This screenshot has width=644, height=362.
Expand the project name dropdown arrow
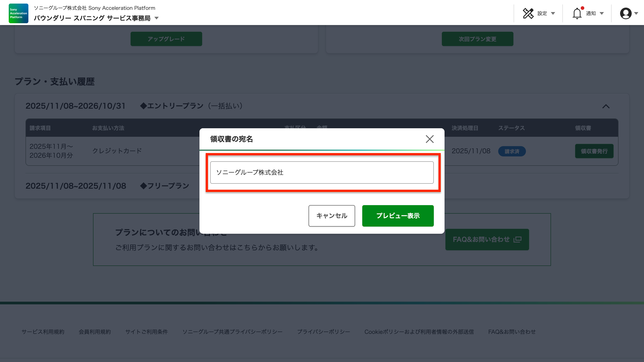[x=157, y=18]
